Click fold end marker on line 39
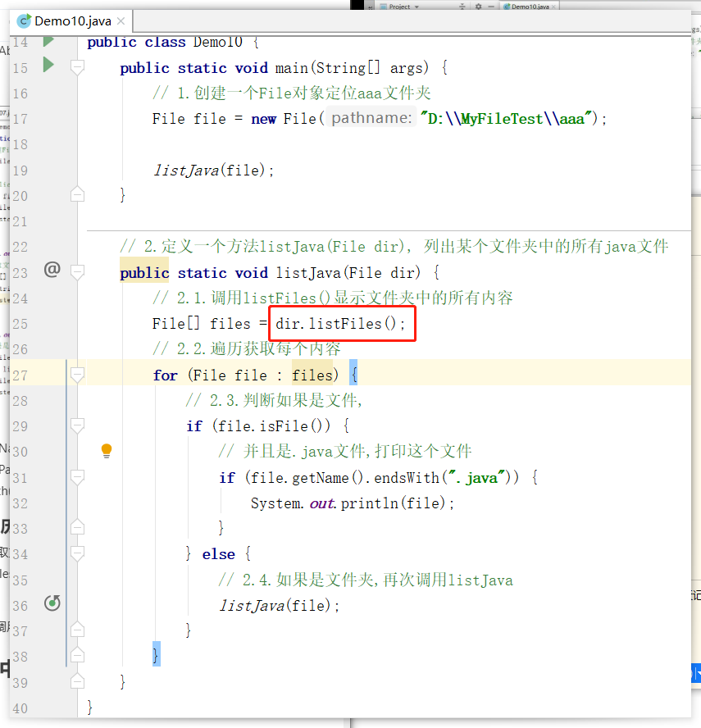This screenshot has height=728, width=701. click(77, 681)
